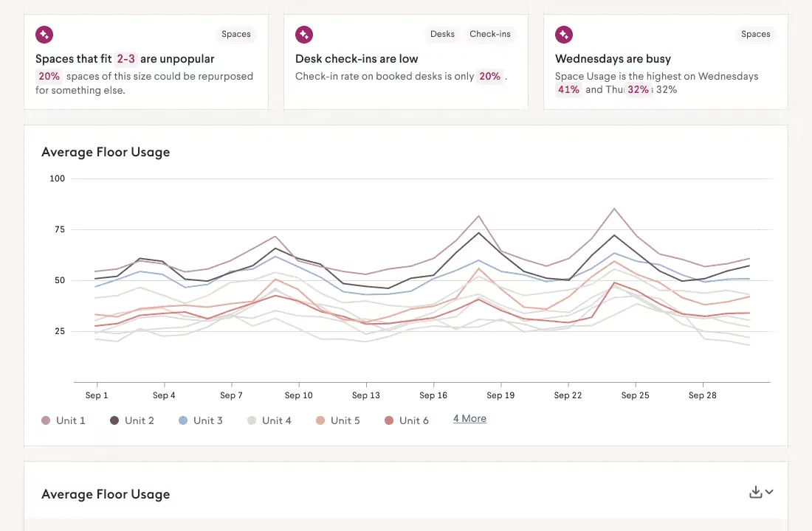
Task: Click the sparkle icon on the unpopular spaces card
Action: 44,35
